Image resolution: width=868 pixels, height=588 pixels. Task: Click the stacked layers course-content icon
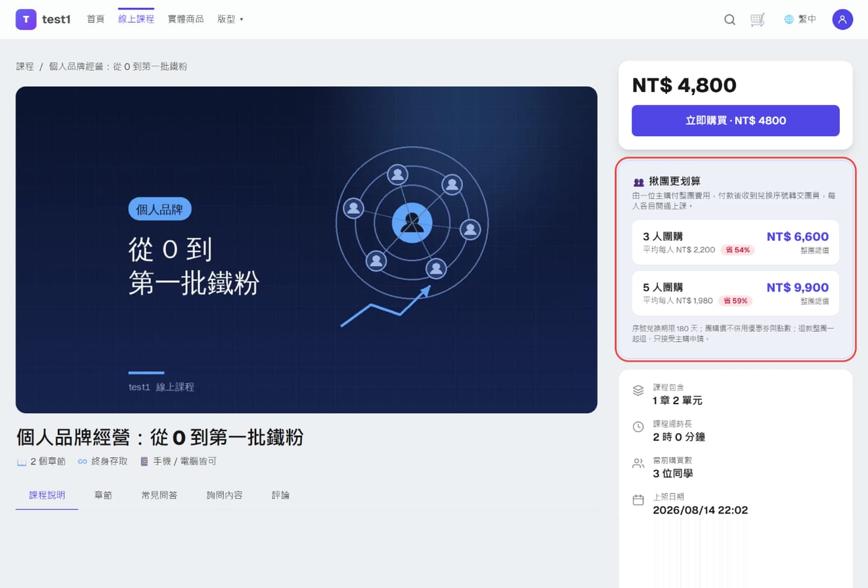click(638, 390)
